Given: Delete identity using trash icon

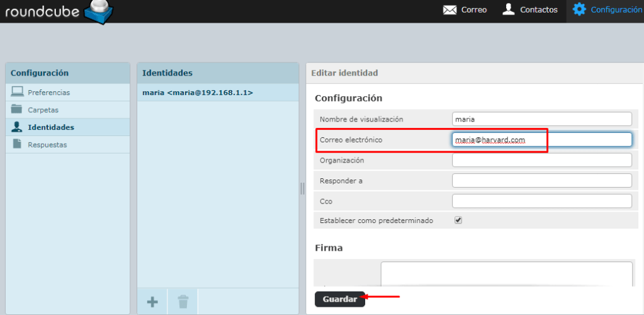Looking at the screenshot, I should (x=183, y=302).
